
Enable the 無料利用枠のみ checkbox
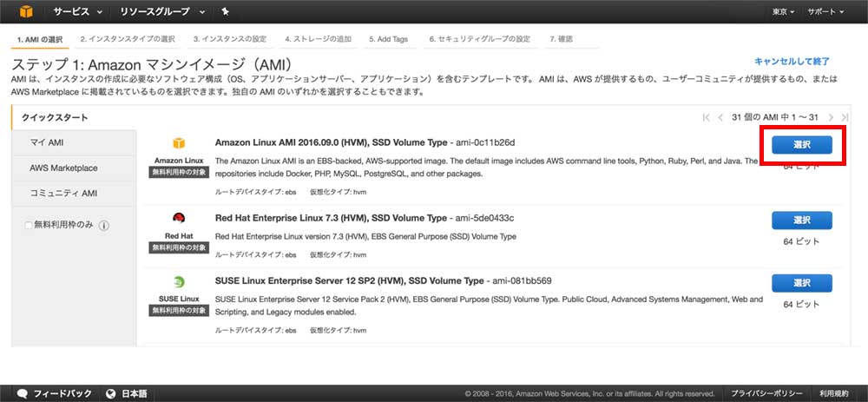click(29, 226)
